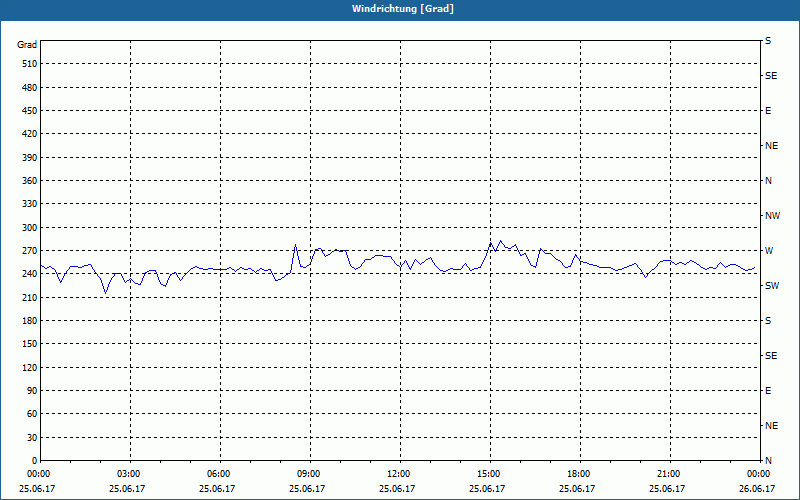Select the 210 y-axis value
The width and height of the screenshot is (800, 500).
pyautogui.click(x=30, y=297)
